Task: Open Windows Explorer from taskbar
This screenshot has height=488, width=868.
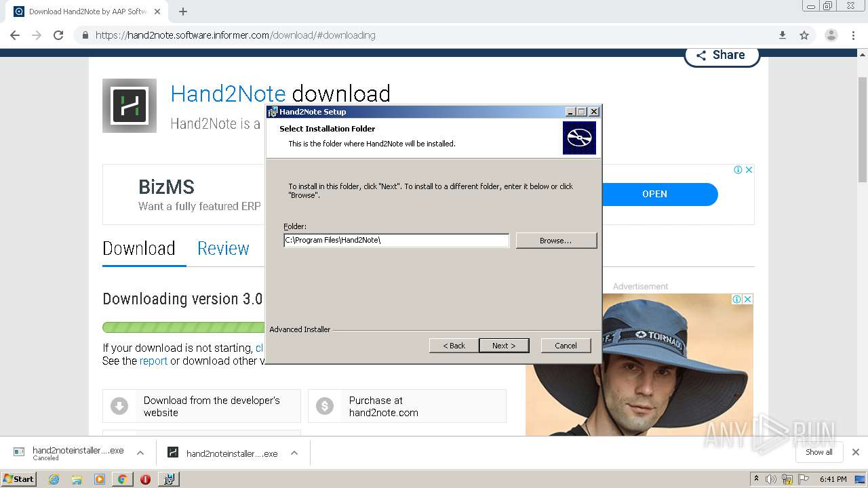Action: (x=77, y=479)
